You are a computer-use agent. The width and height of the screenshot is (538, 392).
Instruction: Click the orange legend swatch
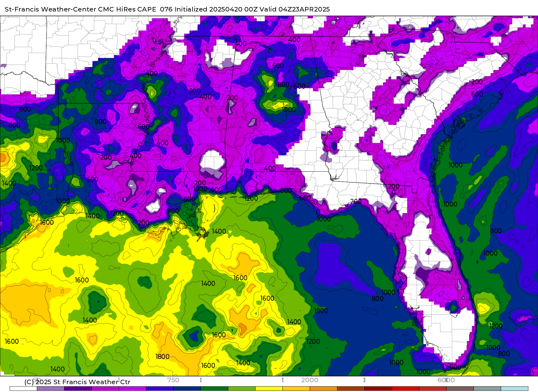click(x=324, y=389)
